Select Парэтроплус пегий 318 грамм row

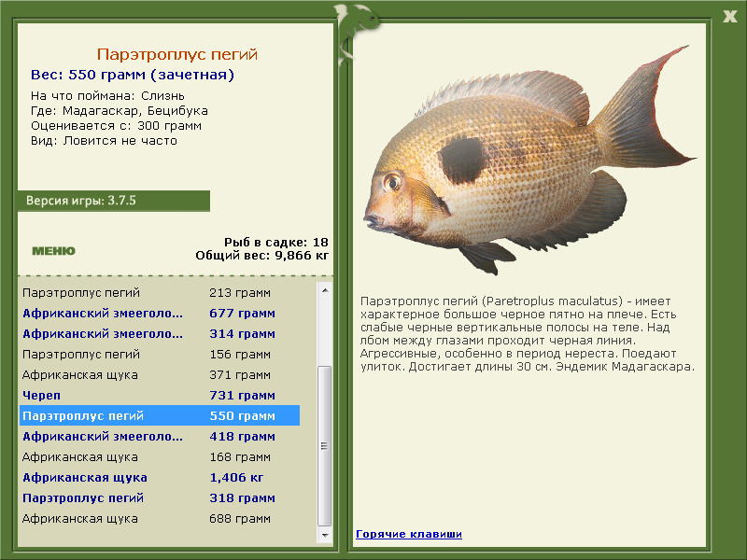(x=160, y=498)
